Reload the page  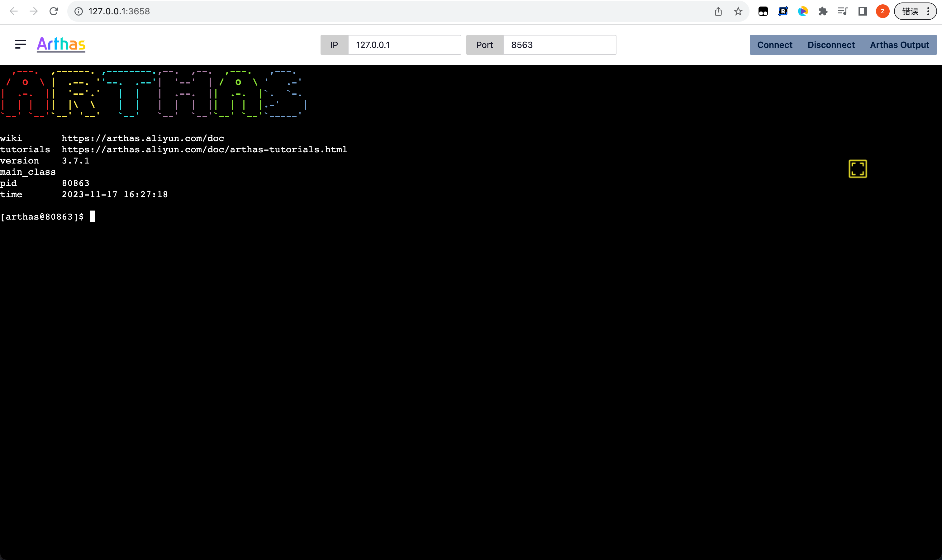[x=54, y=11]
